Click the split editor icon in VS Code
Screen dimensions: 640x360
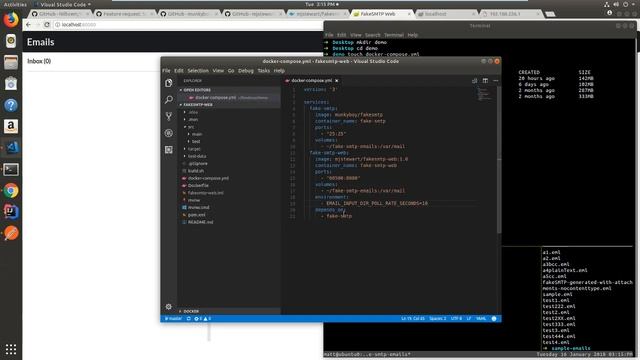pos(485,80)
